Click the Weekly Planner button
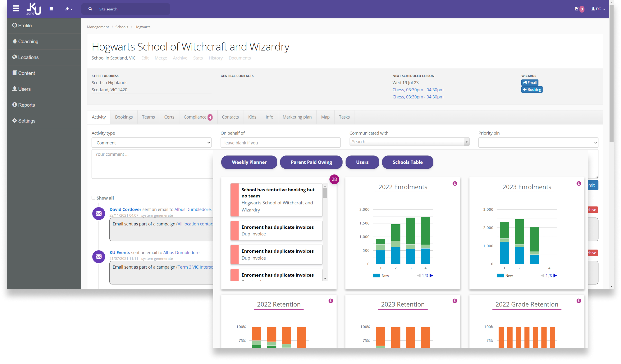The width and height of the screenshot is (621, 364). pos(249,162)
